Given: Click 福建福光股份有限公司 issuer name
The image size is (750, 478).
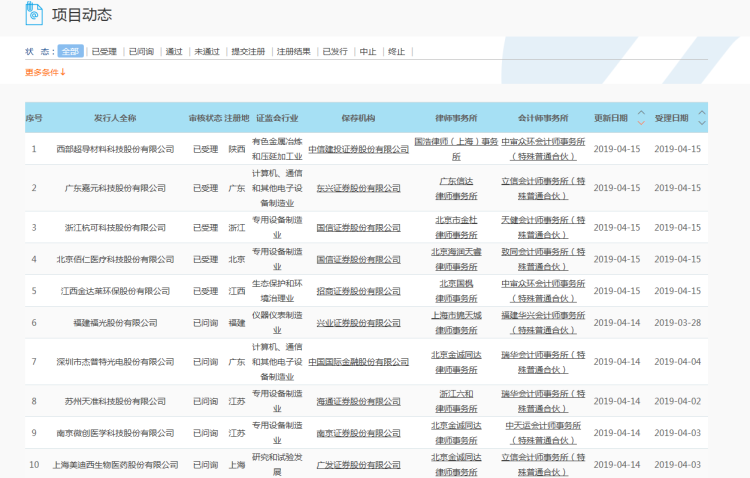Looking at the screenshot, I should tap(115, 323).
